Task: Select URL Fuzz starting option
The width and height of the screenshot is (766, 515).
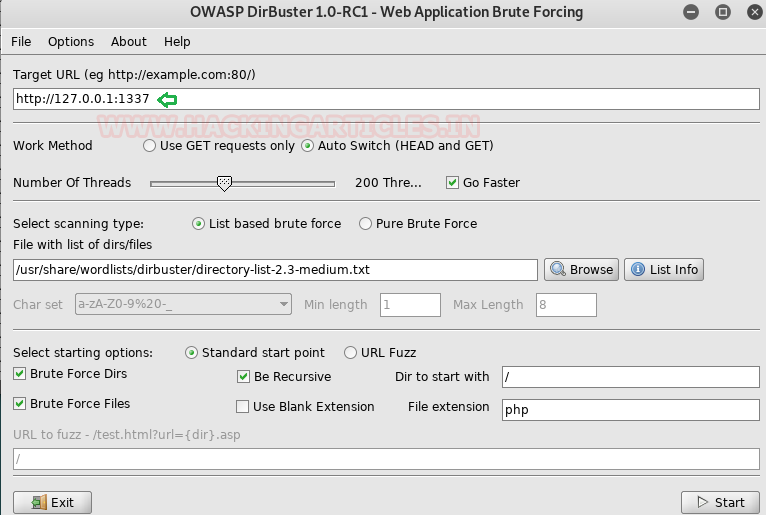Action: click(350, 353)
